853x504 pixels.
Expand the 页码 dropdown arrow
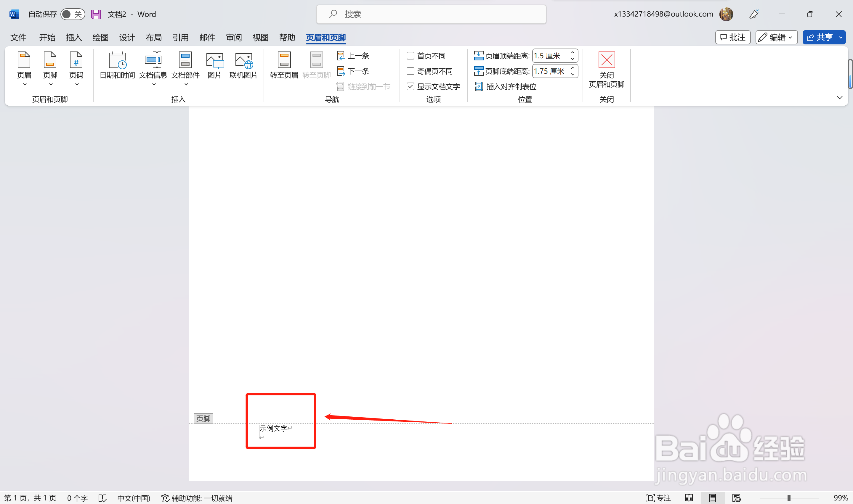(x=77, y=84)
